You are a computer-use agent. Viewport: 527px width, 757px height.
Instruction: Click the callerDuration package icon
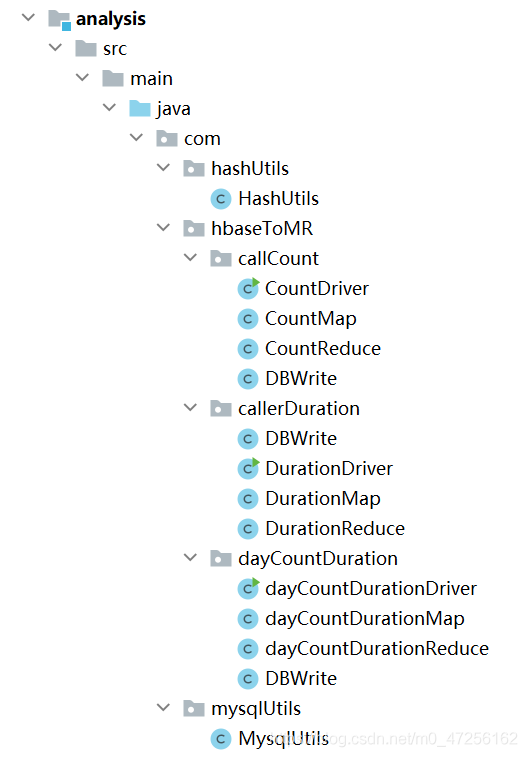pos(221,408)
